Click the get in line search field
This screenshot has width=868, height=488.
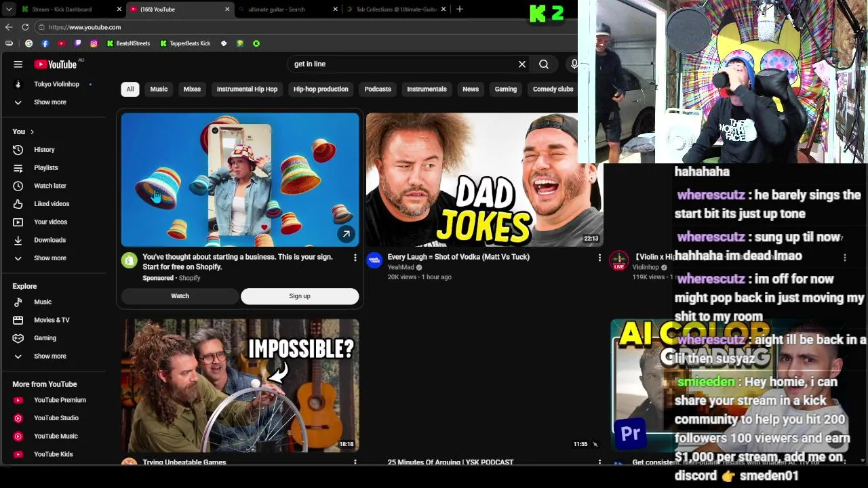pos(403,64)
